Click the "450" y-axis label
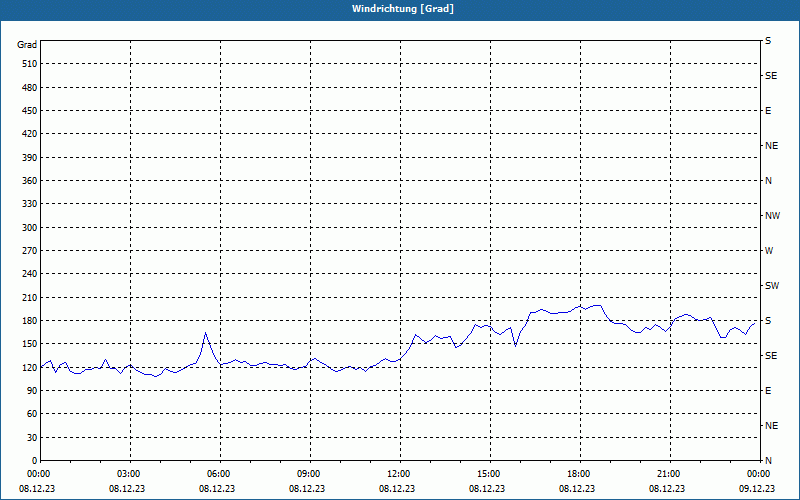Image resolution: width=800 pixels, height=500 pixels. (30, 111)
